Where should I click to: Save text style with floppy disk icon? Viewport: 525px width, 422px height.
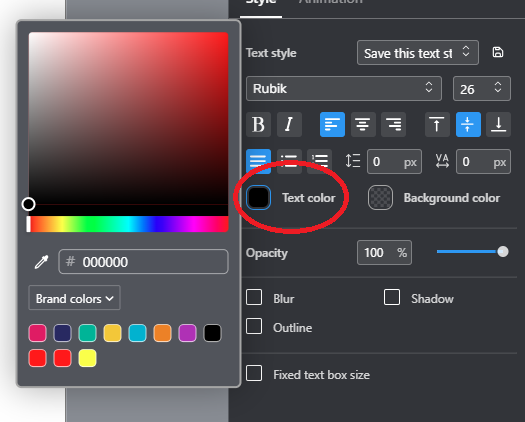pyautogui.click(x=498, y=53)
